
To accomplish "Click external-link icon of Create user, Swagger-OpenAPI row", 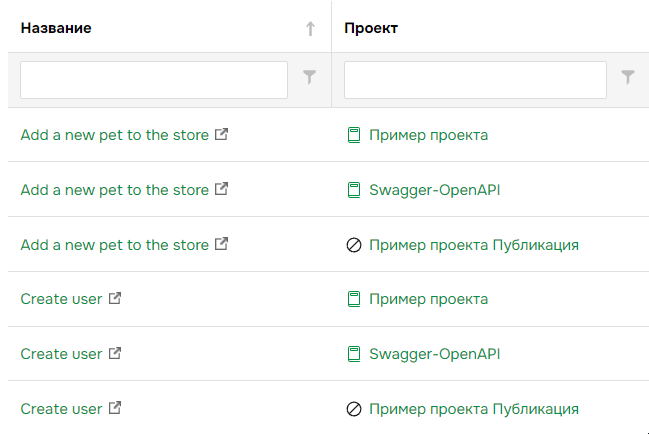I will coord(115,353).
